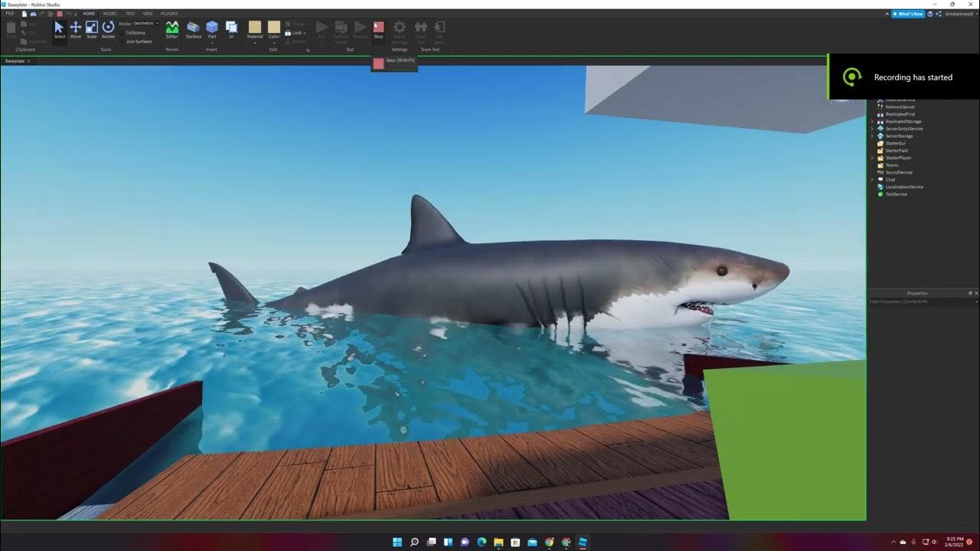Activate the Scale tool

[x=92, y=30]
